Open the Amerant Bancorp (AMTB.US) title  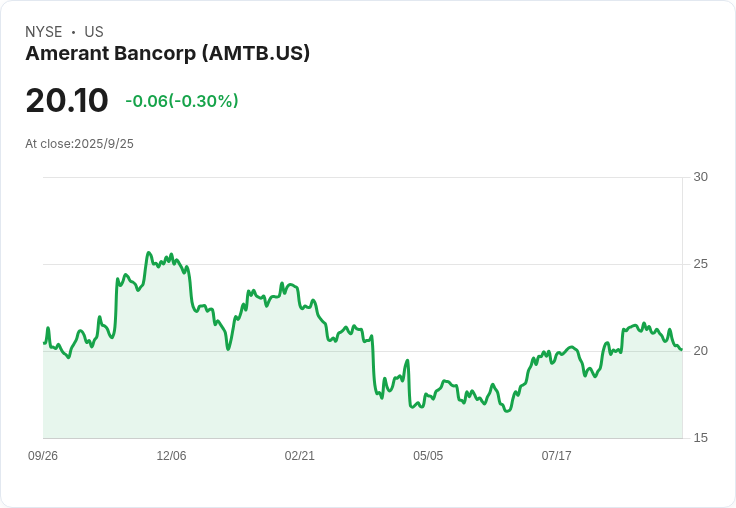tap(167, 54)
